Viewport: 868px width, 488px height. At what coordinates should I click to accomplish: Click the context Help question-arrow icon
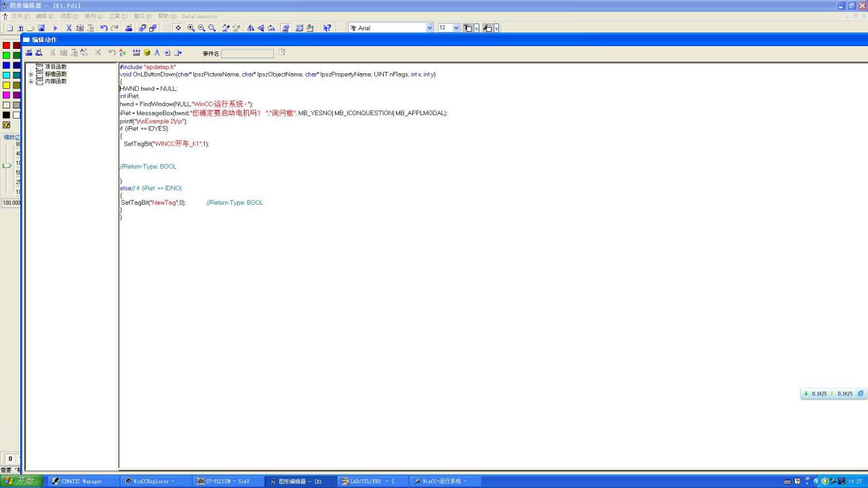[x=327, y=28]
